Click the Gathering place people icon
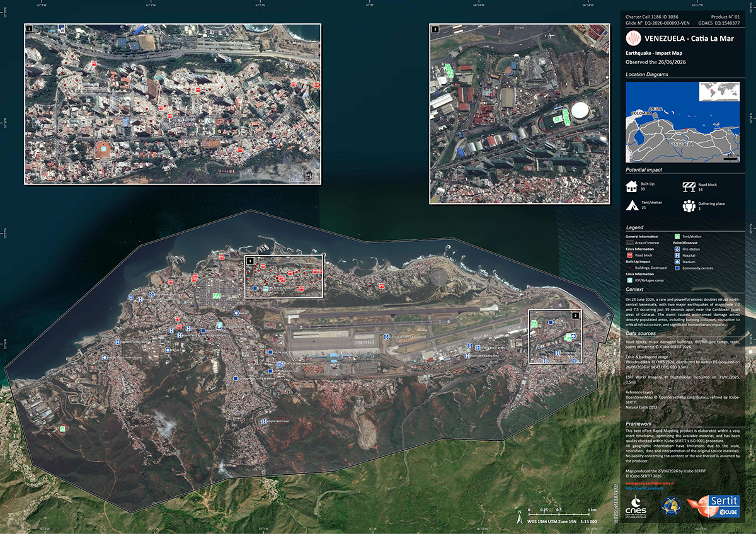The width and height of the screenshot is (756, 534). pos(688,205)
